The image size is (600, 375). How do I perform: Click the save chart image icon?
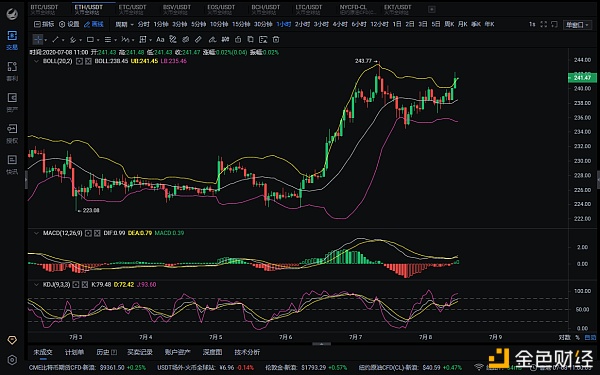(x=263, y=39)
